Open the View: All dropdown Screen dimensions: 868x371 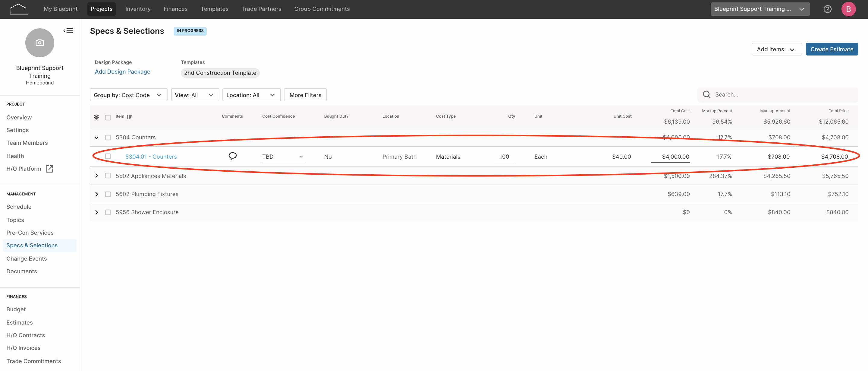coord(195,95)
